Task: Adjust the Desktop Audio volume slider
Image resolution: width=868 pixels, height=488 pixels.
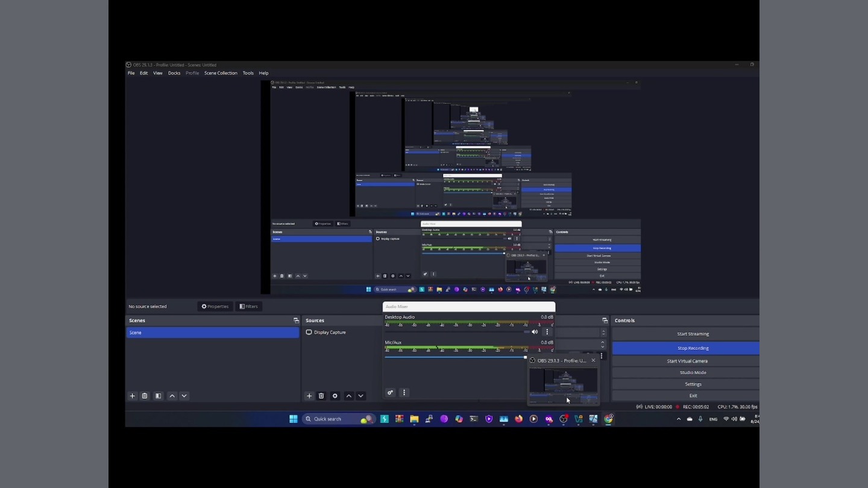Action: [x=458, y=332]
